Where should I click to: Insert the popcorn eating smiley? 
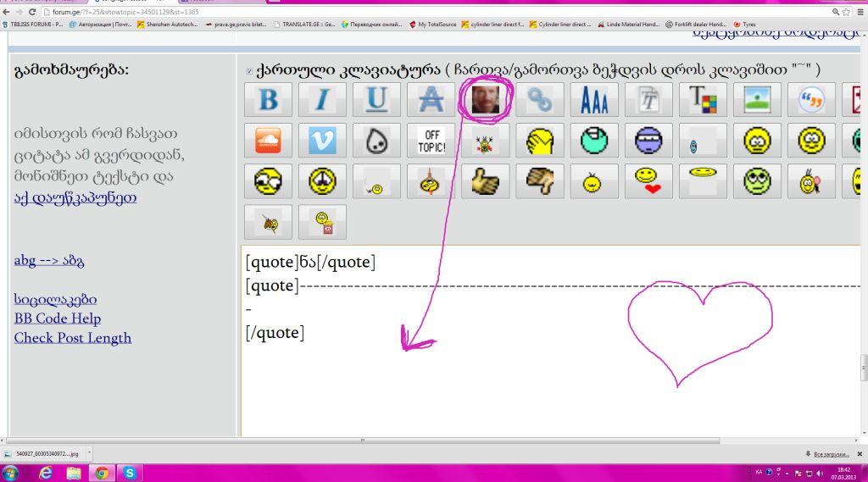322,223
